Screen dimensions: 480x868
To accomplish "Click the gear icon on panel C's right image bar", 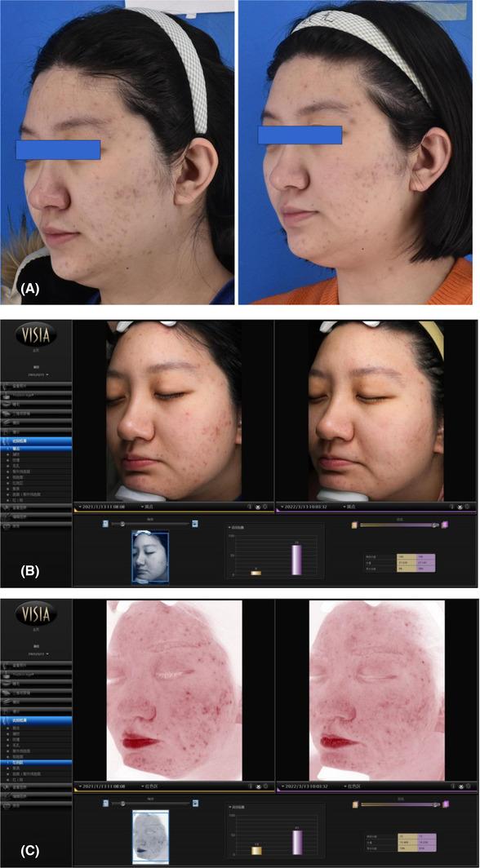I will (x=469, y=786).
